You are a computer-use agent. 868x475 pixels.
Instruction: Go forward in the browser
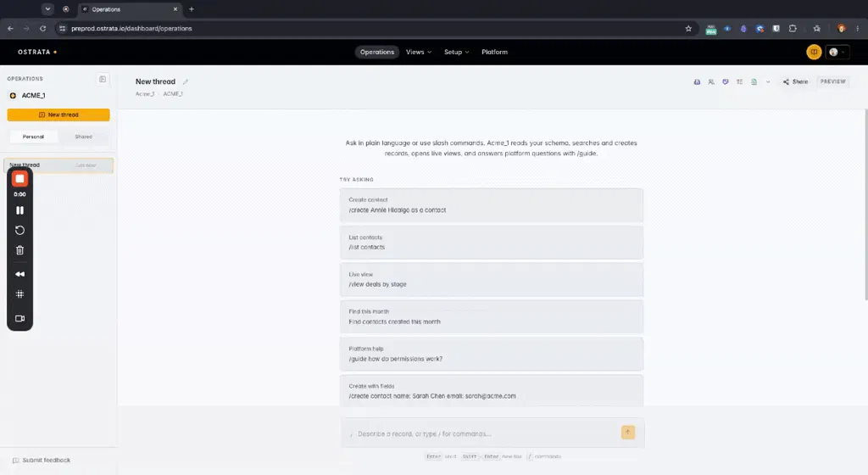pos(26,28)
